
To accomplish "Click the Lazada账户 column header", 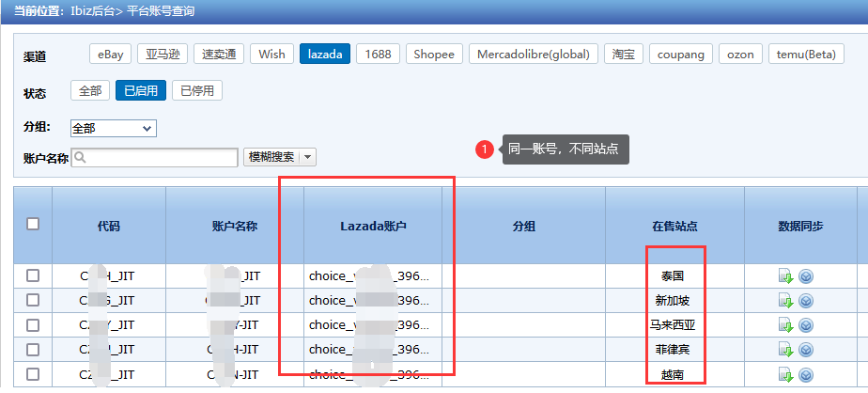I will [x=373, y=226].
